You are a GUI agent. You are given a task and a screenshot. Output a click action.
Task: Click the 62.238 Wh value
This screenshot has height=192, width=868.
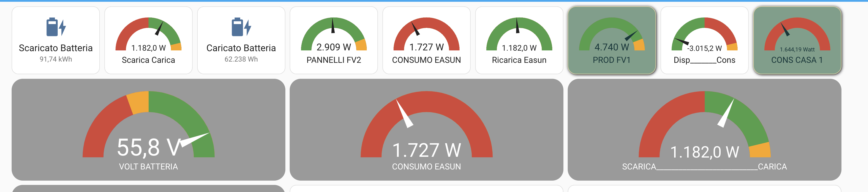(x=241, y=59)
